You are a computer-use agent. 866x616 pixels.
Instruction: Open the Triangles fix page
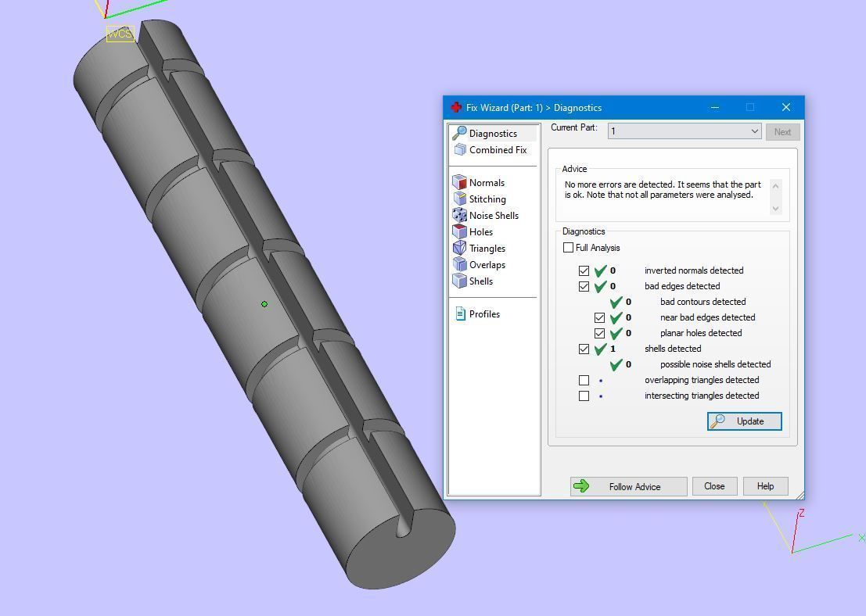click(x=487, y=249)
